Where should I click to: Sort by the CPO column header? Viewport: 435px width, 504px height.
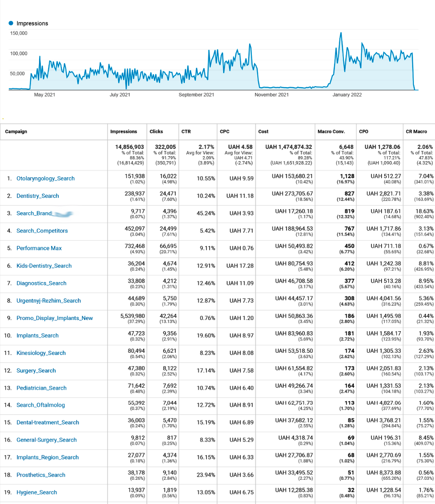coord(364,131)
